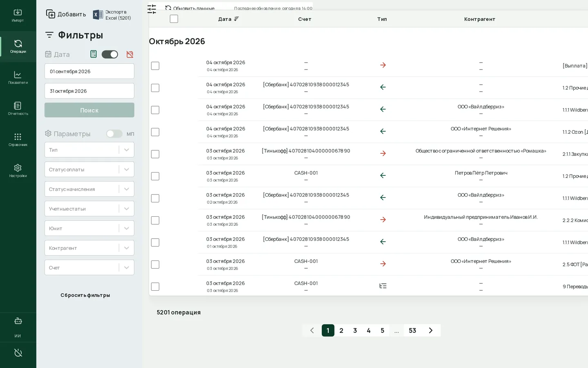
Task: Open the Импорт section in sidebar
Action: (x=18, y=16)
